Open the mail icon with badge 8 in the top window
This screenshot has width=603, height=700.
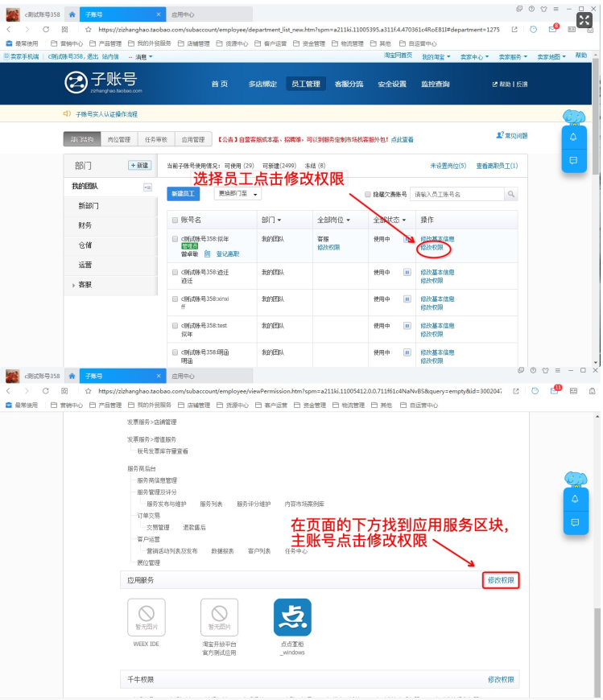point(553,29)
